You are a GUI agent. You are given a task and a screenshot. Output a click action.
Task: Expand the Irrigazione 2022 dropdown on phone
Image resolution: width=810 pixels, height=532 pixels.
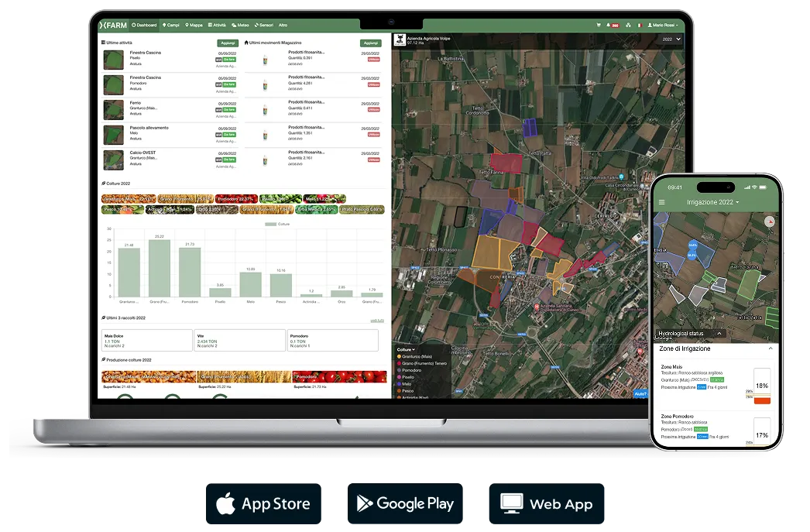pos(712,202)
